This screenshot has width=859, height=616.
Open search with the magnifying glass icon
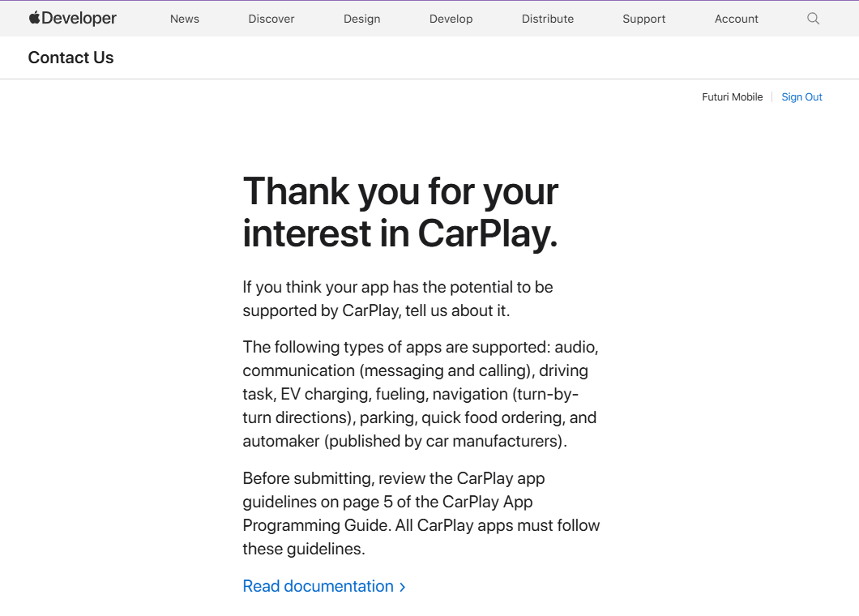coord(813,19)
